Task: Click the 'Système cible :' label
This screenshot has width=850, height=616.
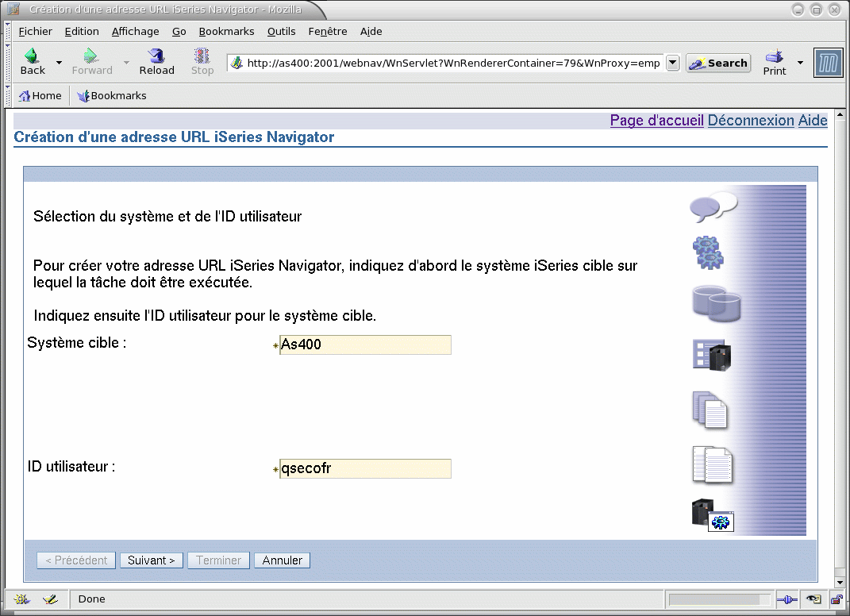Action: pos(76,343)
